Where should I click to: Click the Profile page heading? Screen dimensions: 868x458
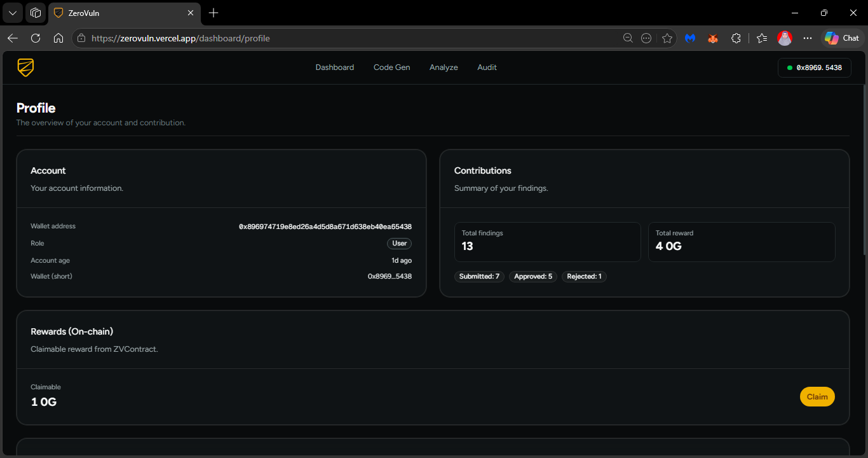pos(36,108)
